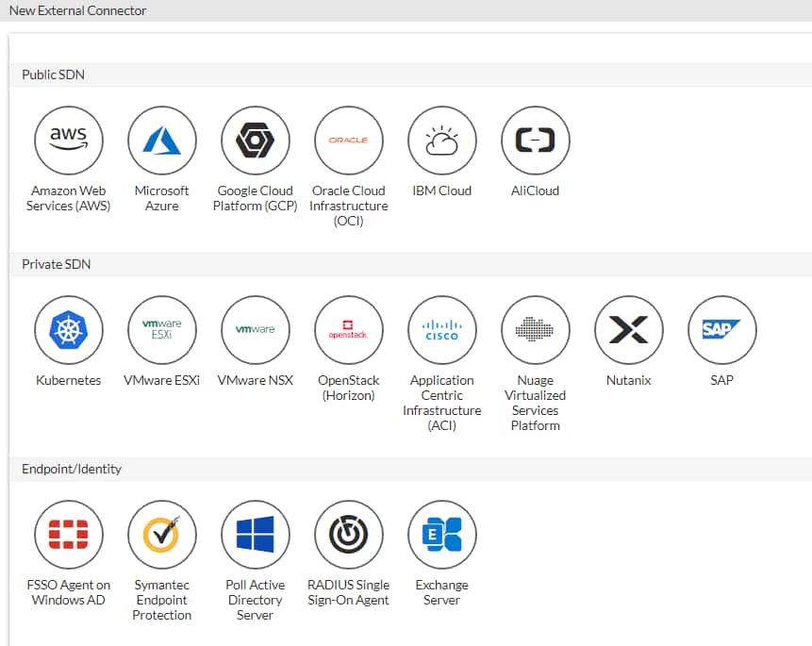Click the RADIUS Single Sign-On Agent icon

(x=348, y=535)
